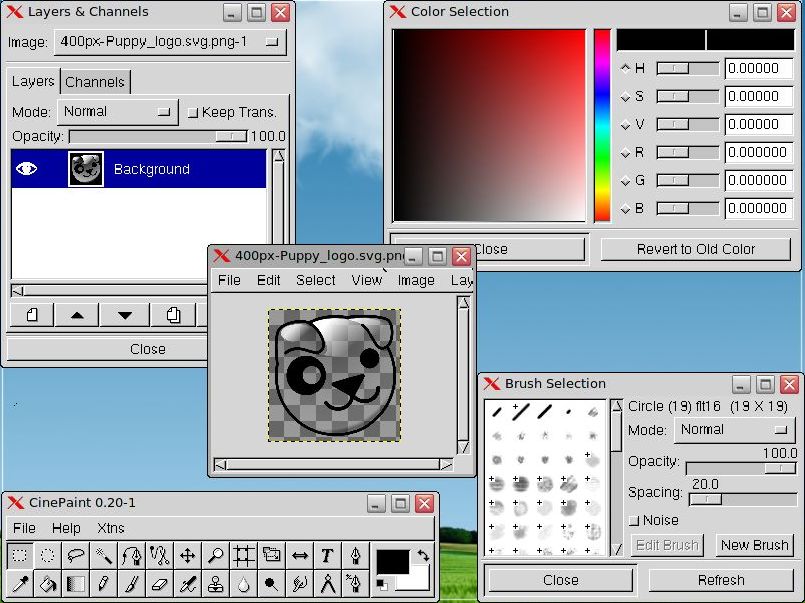Open the Image menu in the image window
Image resolution: width=805 pixels, height=603 pixels.
416,280
